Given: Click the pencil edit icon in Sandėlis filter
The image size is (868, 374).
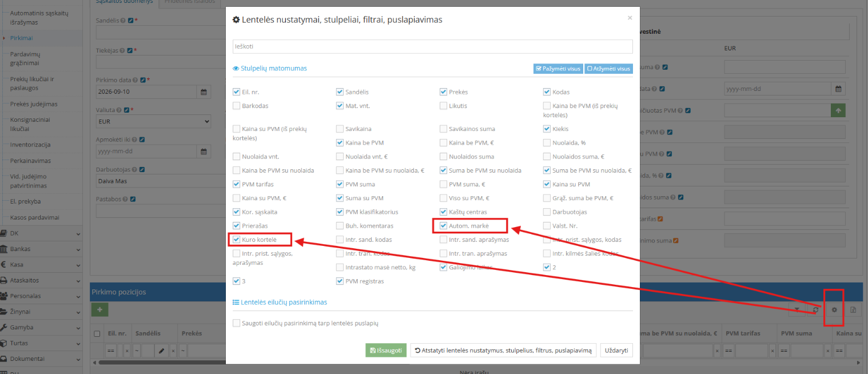Looking at the screenshot, I should [x=162, y=350].
